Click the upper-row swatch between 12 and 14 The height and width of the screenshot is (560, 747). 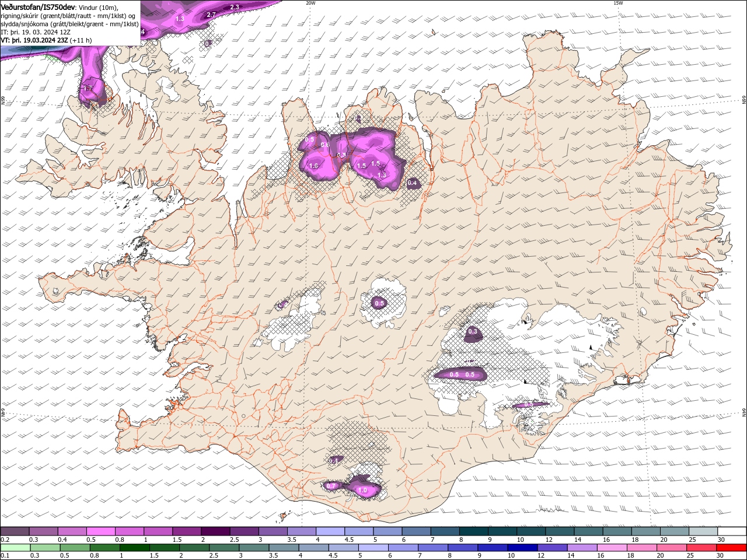558,531
